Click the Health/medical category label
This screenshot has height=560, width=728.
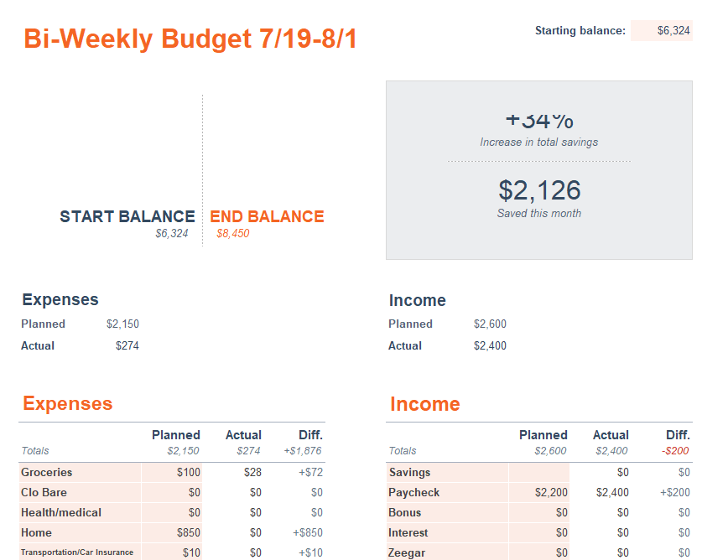pyautogui.click(x=61, y=512)
